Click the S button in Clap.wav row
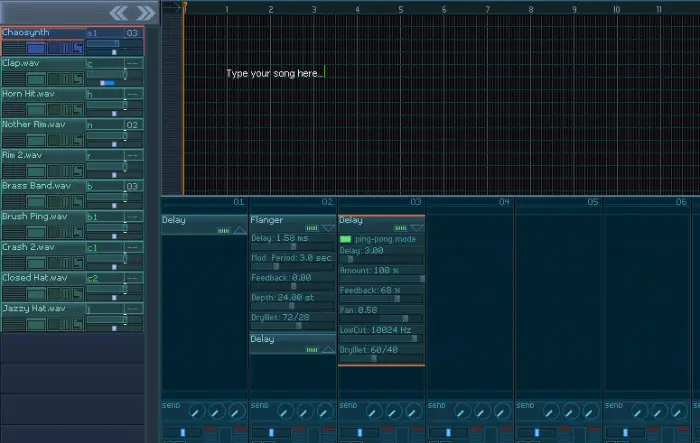Viewport: 700px width, 443px height. [x=78, y=79]
